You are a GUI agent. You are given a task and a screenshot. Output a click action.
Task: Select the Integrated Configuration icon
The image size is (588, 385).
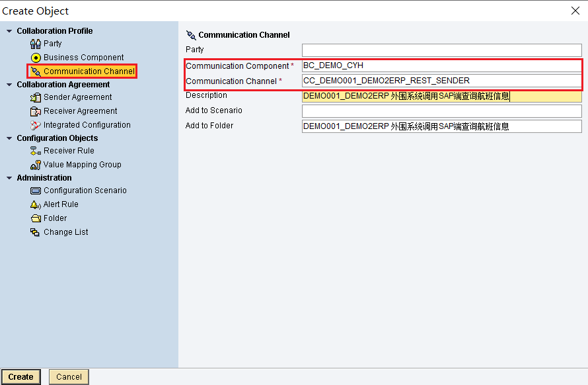tap(36, 125)
